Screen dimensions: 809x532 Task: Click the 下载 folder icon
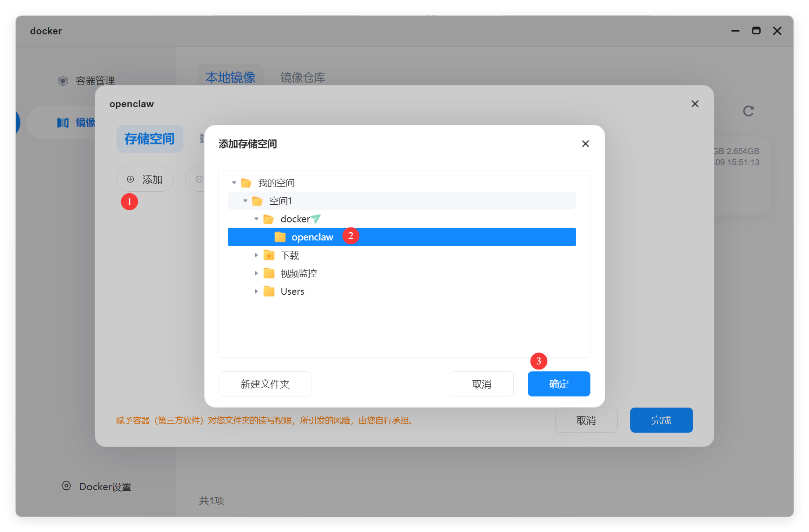coord(269,255)
